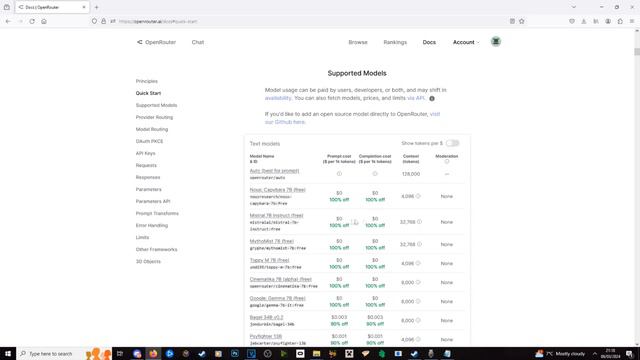640x360 pixels.
Task: Open a new browser tab with plus
Action: tap(96, 7)
